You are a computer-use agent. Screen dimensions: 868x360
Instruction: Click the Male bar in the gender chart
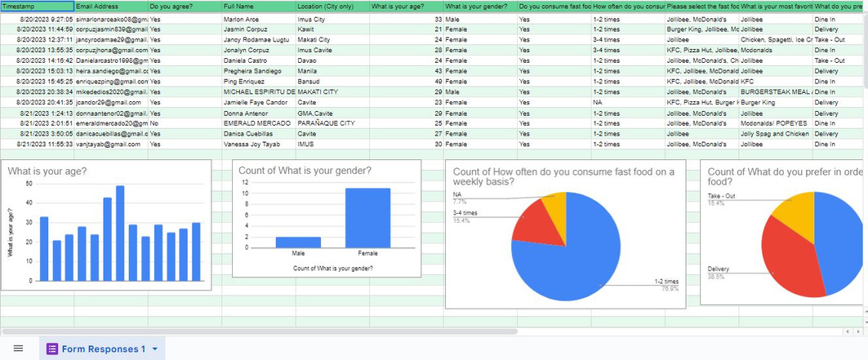click(298, 242)
